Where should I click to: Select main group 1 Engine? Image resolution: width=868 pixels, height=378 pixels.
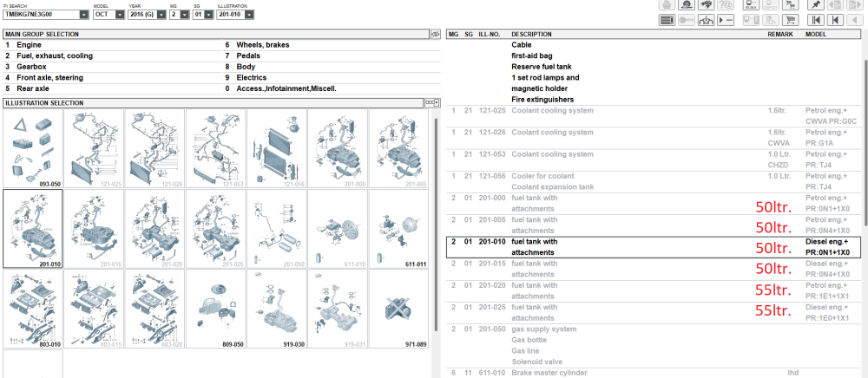111,45
